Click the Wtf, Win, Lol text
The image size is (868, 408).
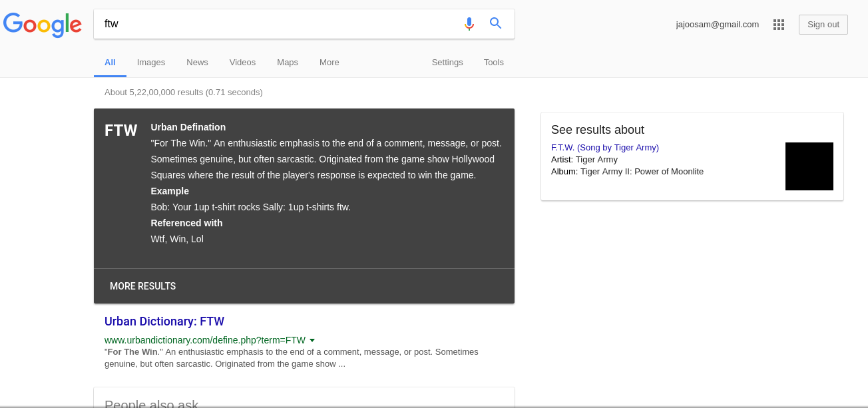click(177, 239)
